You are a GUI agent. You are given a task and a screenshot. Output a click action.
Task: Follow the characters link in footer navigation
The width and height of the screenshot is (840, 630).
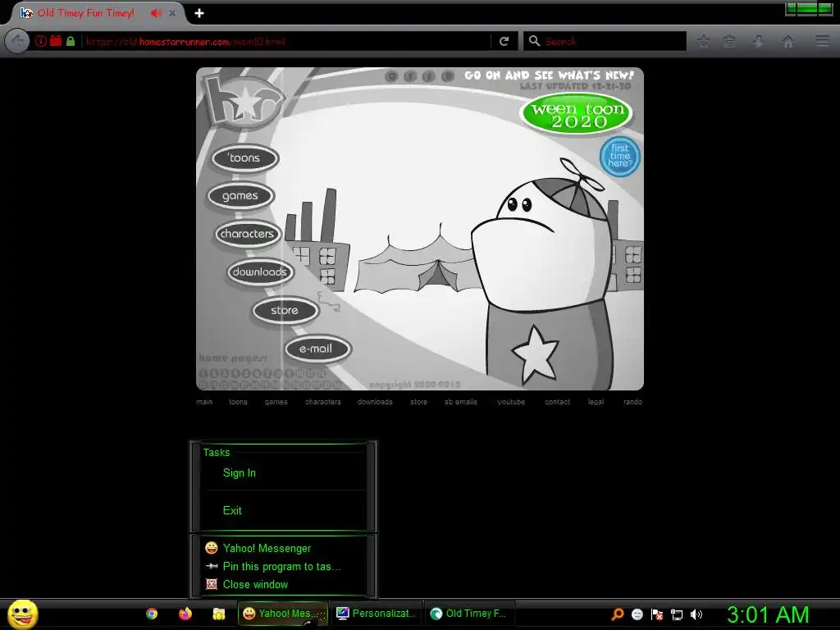pyautogui.click(x=323, y=402)
